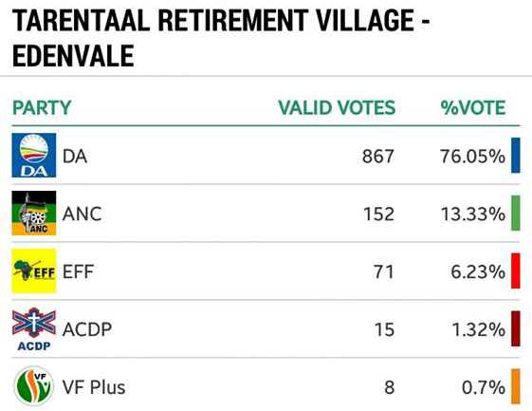Screen dimensions: 532x411
Task: Click the 867 valid votes value
Action: click(378, 157)
